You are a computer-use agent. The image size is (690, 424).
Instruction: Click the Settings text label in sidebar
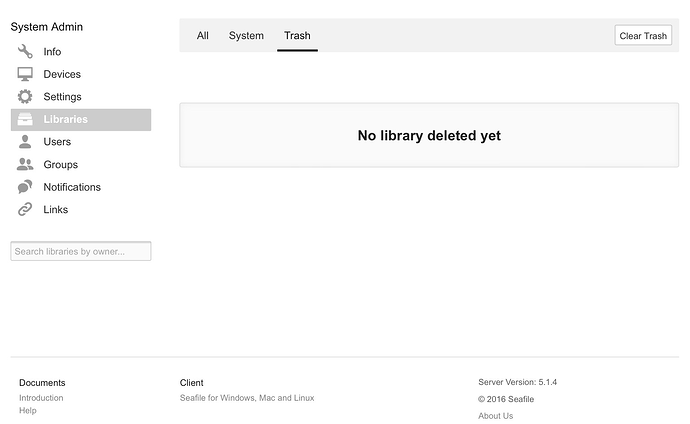pos(62,97)
